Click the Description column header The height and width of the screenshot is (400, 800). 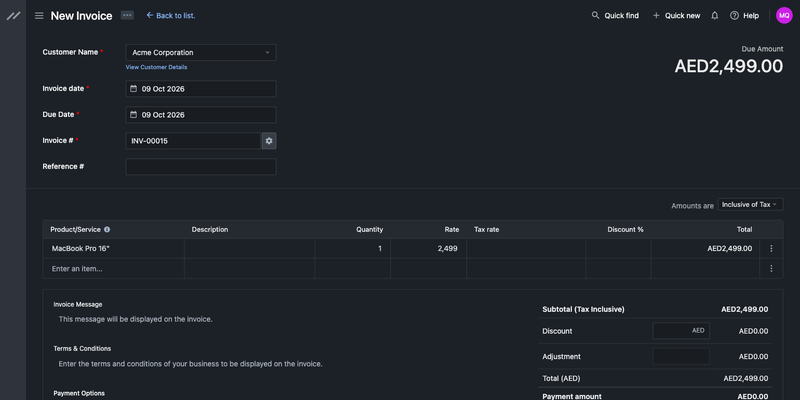coord(210,230)
